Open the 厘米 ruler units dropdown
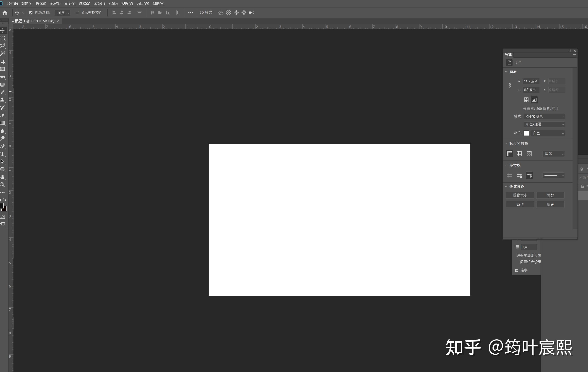This screenshot has height=372, width=588. click(554, 154)
